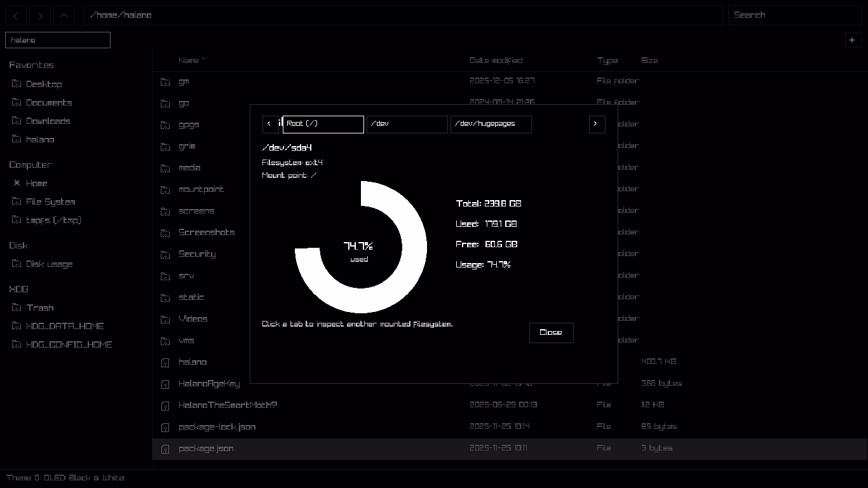Click the Trash icon in sidebar
Screen dimensions: 868x488
[17, 308]
